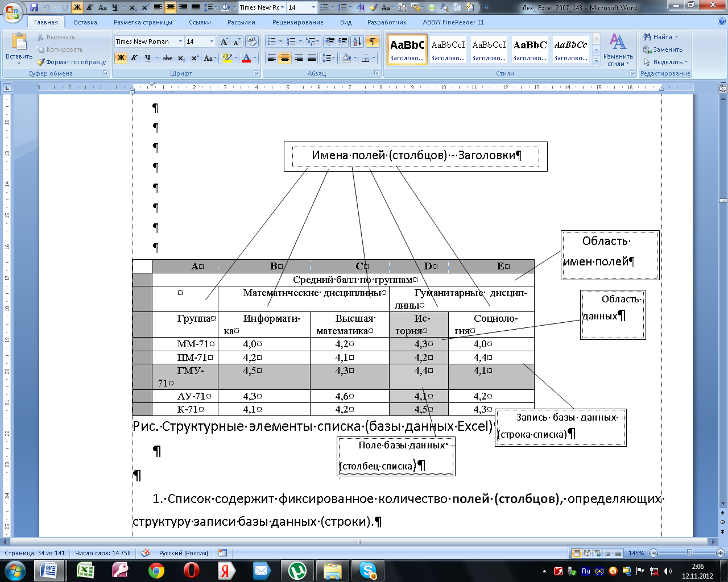Open the ribbon font size dropdown
The height and width of the screenshot is (582, 728).
coord(212,41)
